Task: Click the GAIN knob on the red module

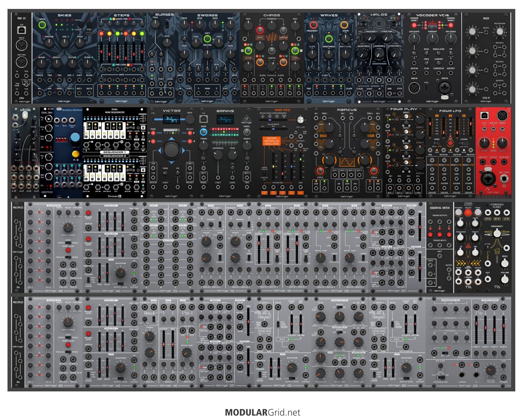Action: 485,143
